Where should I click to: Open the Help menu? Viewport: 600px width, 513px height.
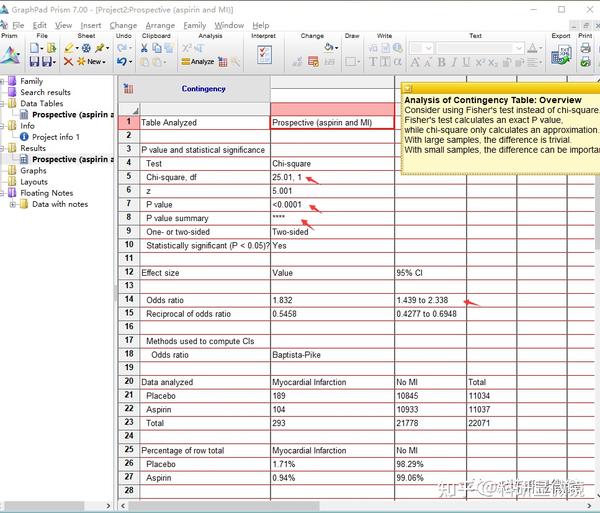tap(261, 25)
